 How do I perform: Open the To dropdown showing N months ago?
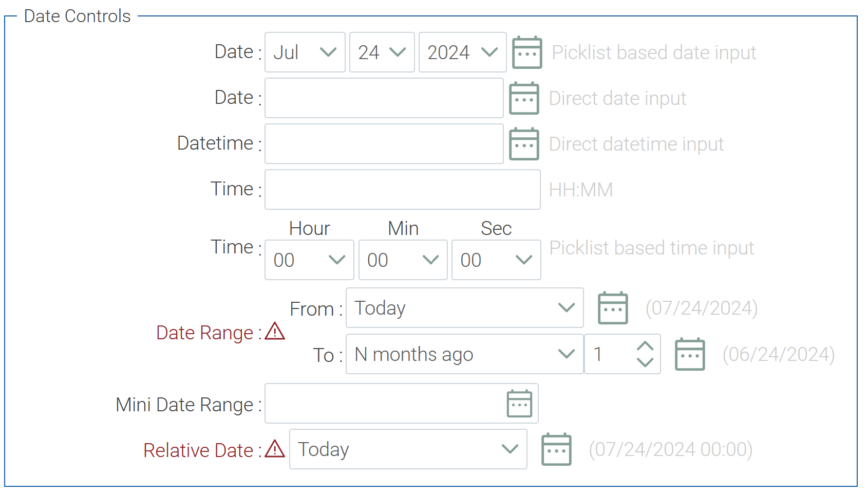point(464,354)
